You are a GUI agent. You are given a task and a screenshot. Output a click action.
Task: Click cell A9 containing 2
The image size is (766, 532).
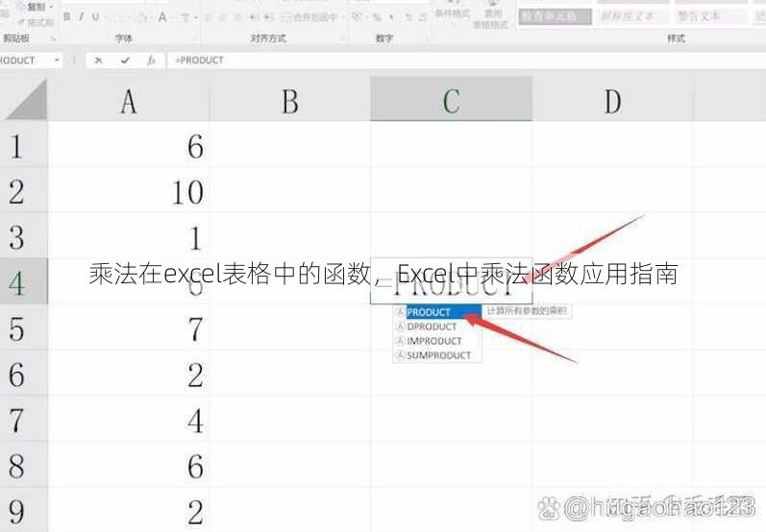tap(129, 510)
